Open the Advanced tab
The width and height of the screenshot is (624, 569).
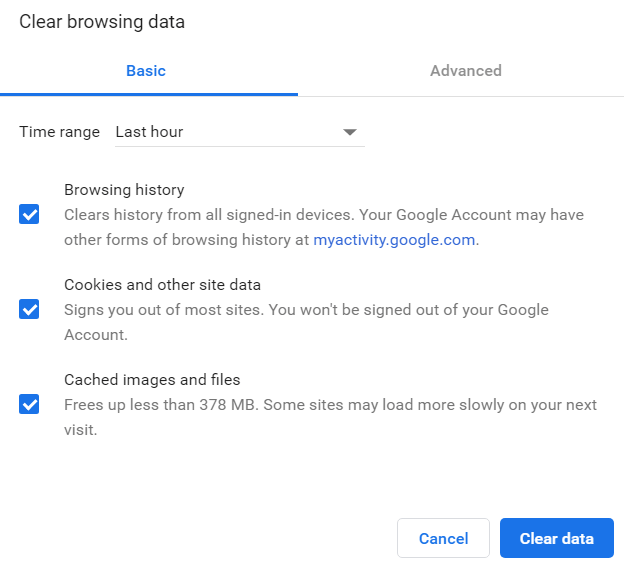click(466, 71)
